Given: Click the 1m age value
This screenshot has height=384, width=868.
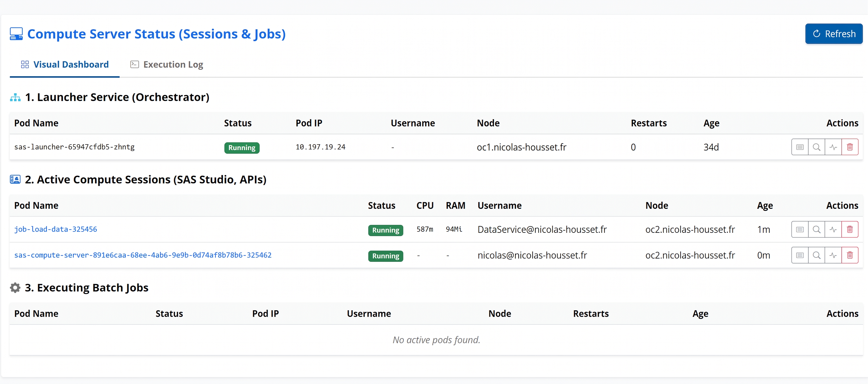Looking at the screenshot, I should pos(764,229).
